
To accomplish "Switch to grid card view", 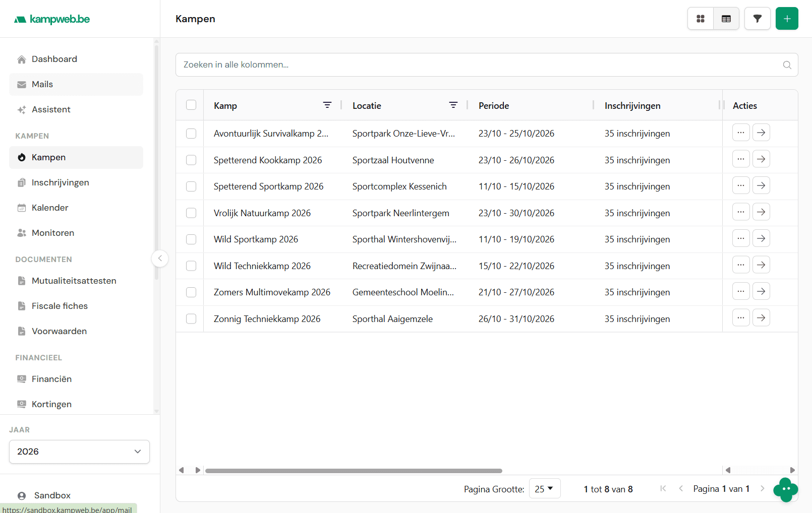I will click(701, 19).
